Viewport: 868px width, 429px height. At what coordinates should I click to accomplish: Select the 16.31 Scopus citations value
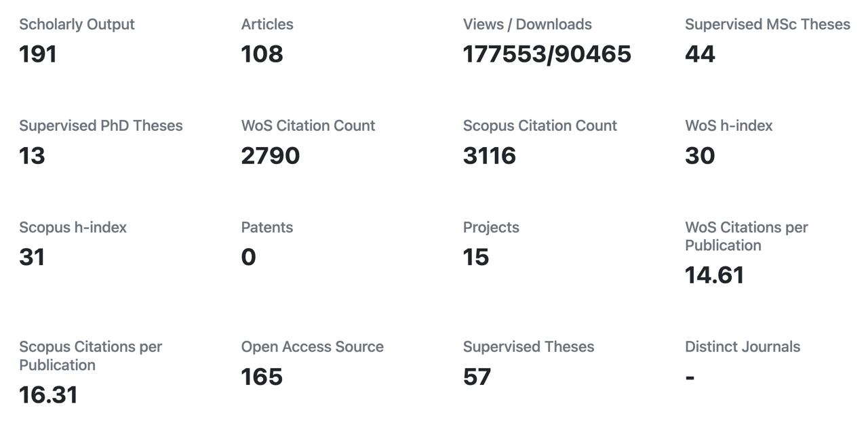(x=48, y=394)
